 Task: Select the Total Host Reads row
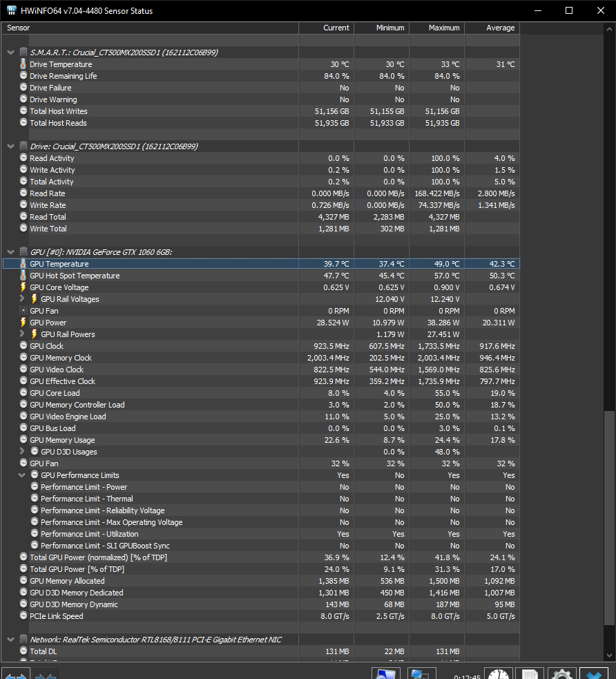[261, 123]
